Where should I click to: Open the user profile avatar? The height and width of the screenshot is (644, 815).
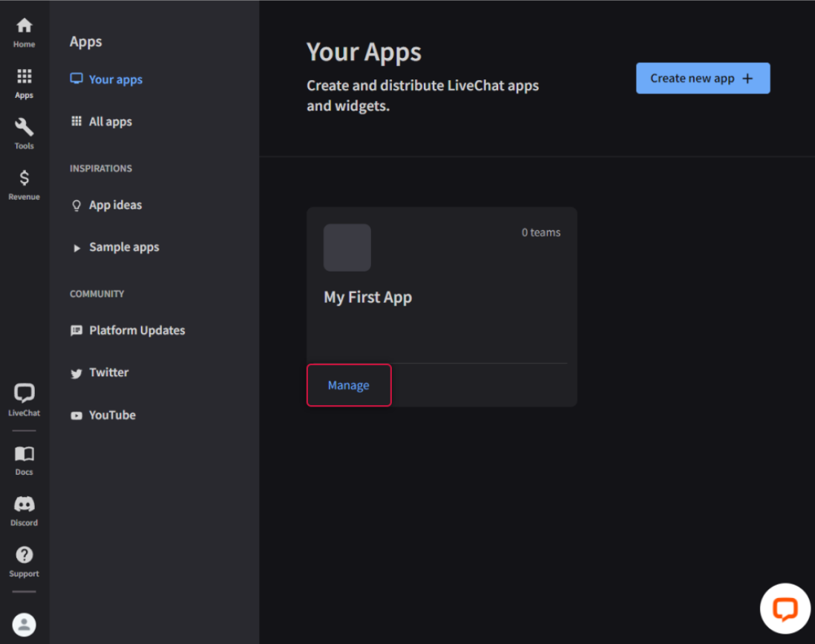[x=24, y=624]
